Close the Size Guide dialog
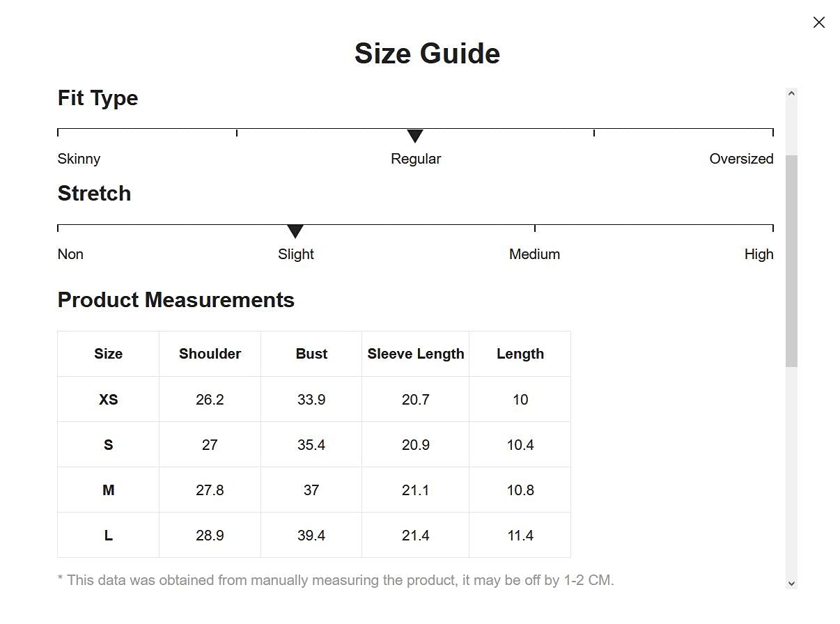The width and height of the screenshot is (840, 624). (818, 22)
